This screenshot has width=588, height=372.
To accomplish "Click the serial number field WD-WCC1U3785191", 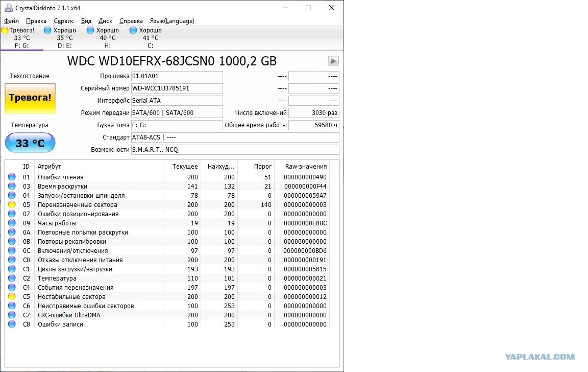I will [x=177, y=88].
